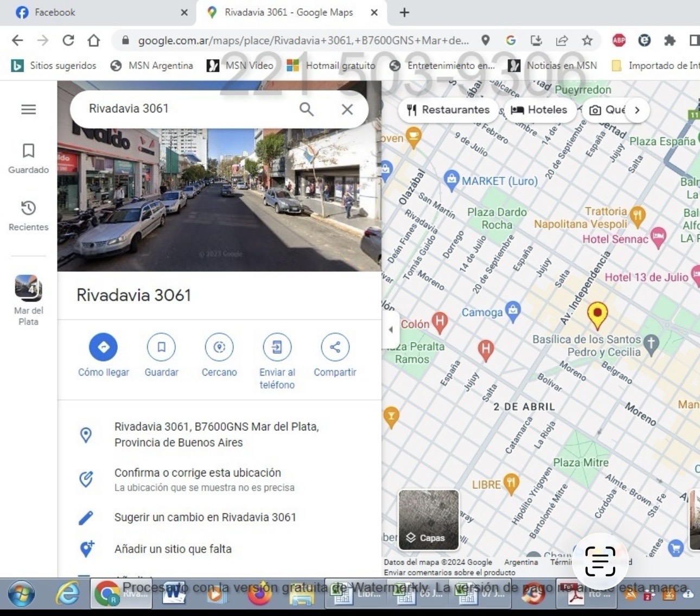Filter map by Restaurantes
The image size is (700, 616).
click(448, 110)
